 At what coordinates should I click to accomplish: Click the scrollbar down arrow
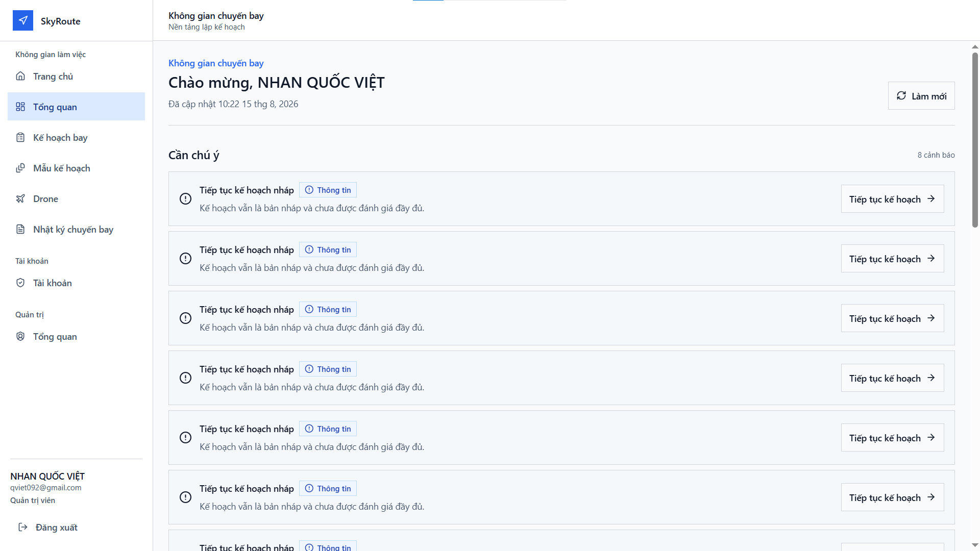[x=975, y=545]
